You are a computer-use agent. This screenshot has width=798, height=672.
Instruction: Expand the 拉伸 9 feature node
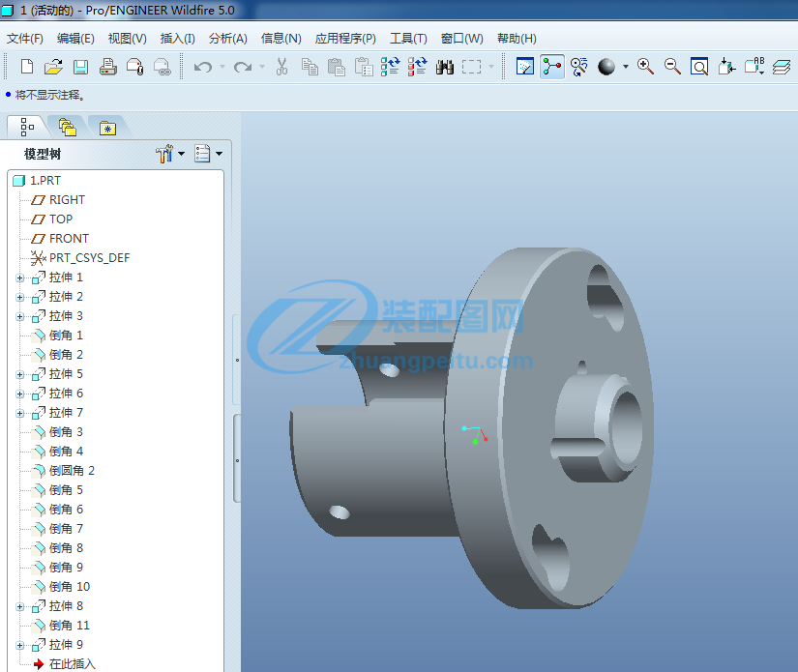click(x=20, y=645)
